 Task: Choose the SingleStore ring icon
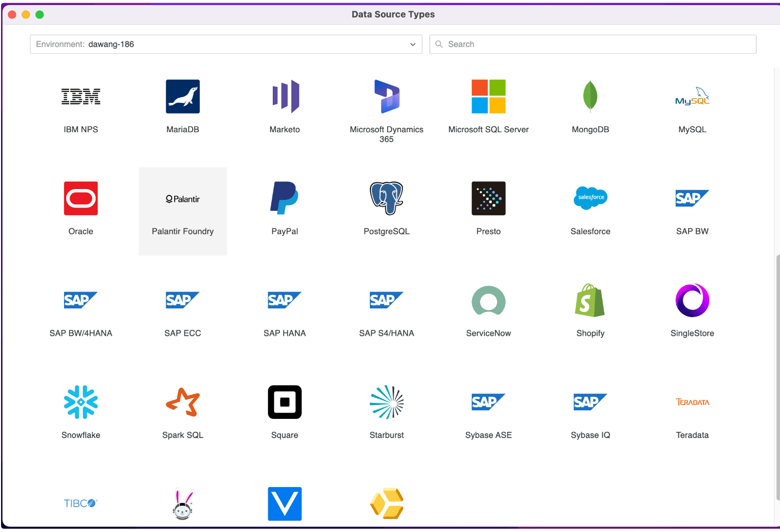pyautogui.click(x=692, y=300)
